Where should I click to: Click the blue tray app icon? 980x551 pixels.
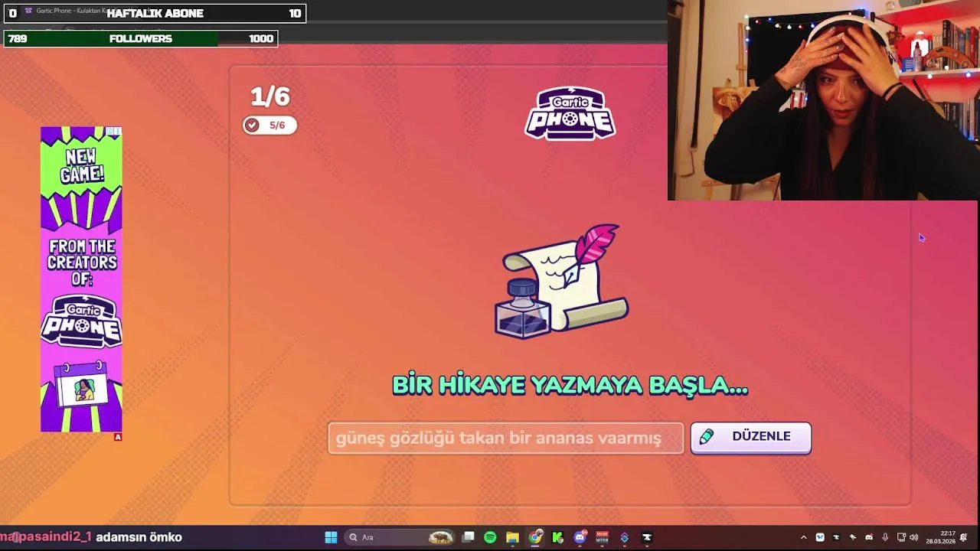pyautogui.click(x=820, y=537)
